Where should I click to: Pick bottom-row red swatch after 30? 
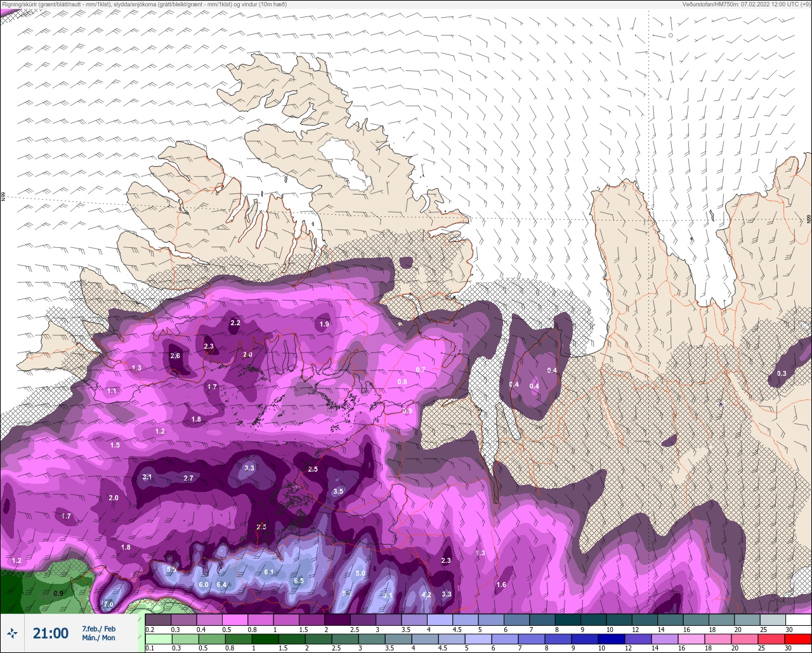798,638
